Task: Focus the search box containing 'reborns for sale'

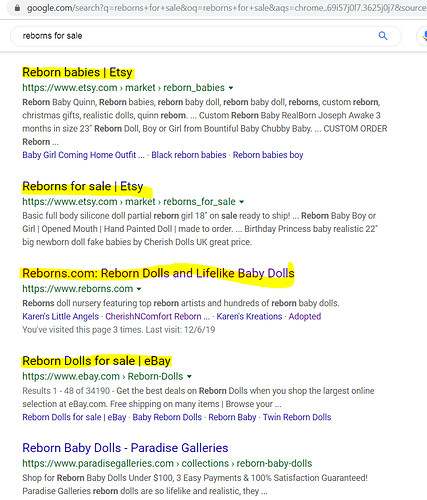Action: [206, 36]
